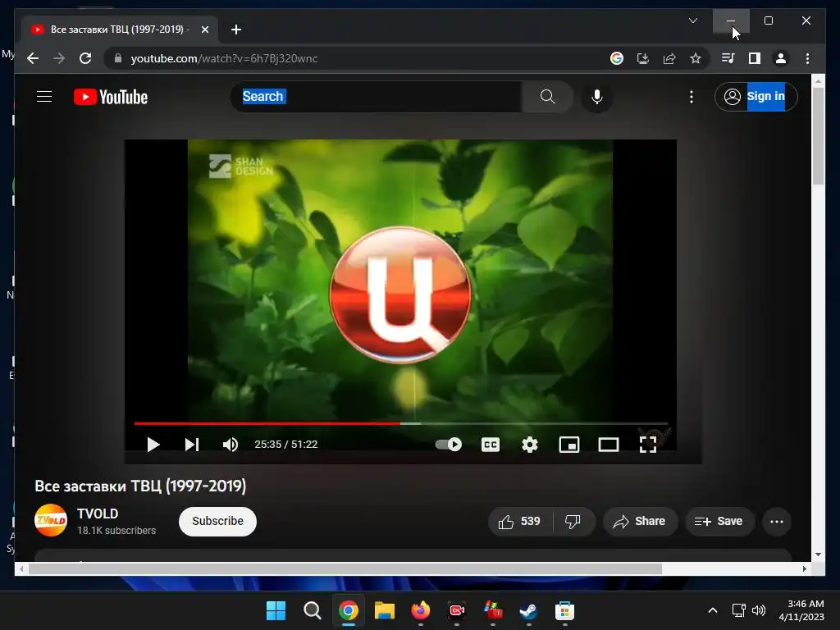Click the video time display 25:35 / 51:22
The height and width of the screenshot is (630, 840).
point(286,444)
